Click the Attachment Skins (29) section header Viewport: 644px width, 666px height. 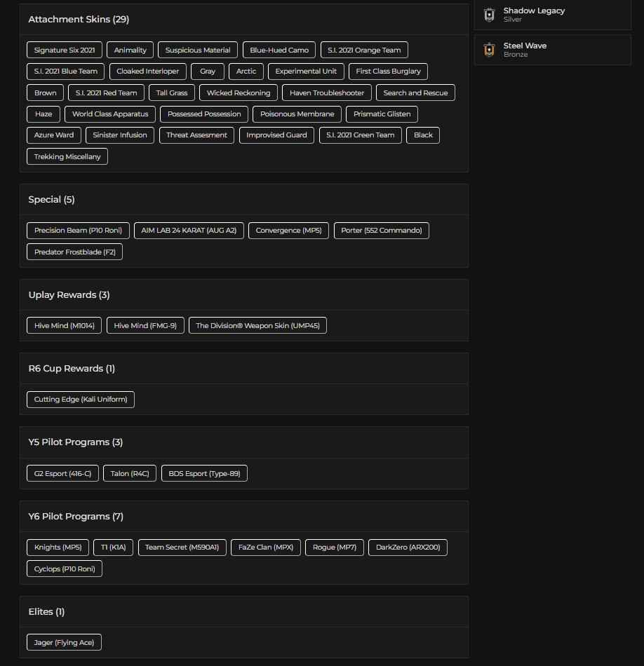click(79, 20)
